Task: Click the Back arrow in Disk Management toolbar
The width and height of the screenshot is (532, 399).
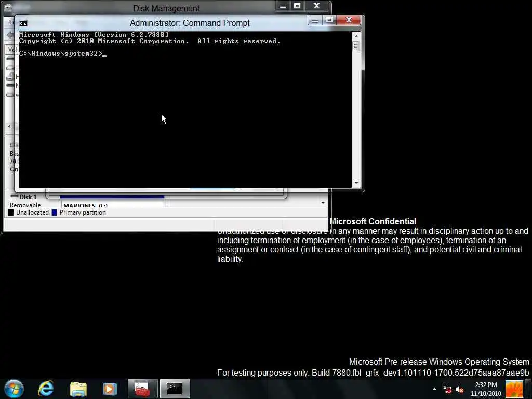Action: (10, 35)
